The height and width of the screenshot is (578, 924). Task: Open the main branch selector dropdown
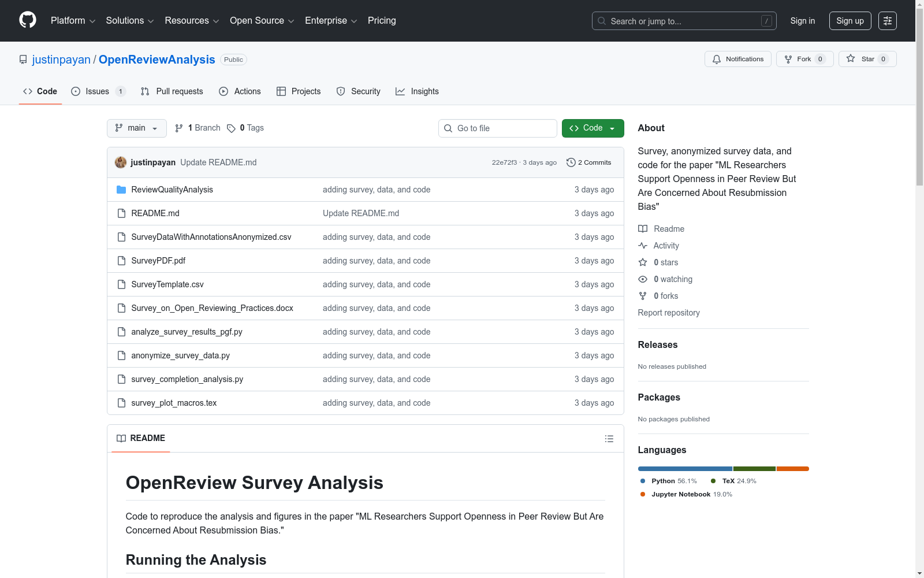click(137, 128)
